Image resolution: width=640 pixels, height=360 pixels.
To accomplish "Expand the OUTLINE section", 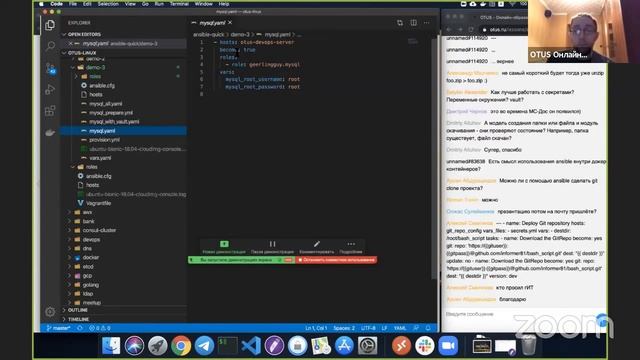I will [123, 310].
